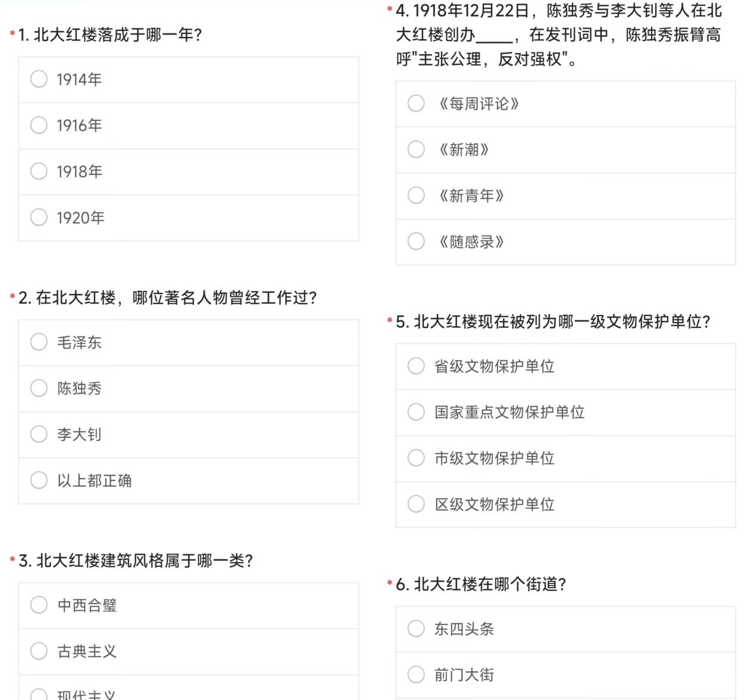
Task: Choose 中西合璧 architectural style
Action: (x=39, y=605)
